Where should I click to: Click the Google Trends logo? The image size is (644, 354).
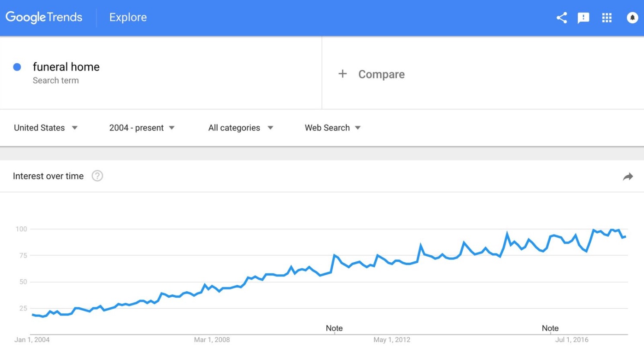point(44,17)
